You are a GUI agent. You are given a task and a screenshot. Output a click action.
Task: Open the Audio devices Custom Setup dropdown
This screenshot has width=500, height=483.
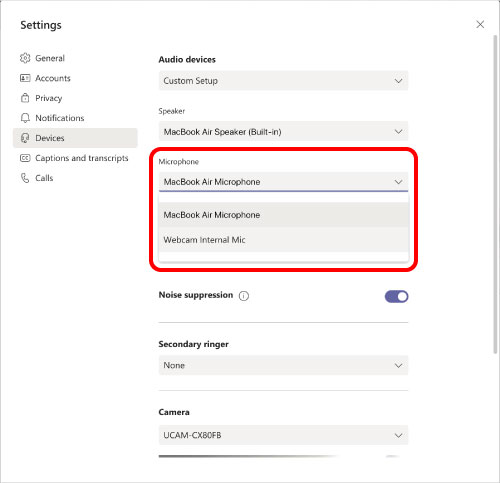(283, 81)
